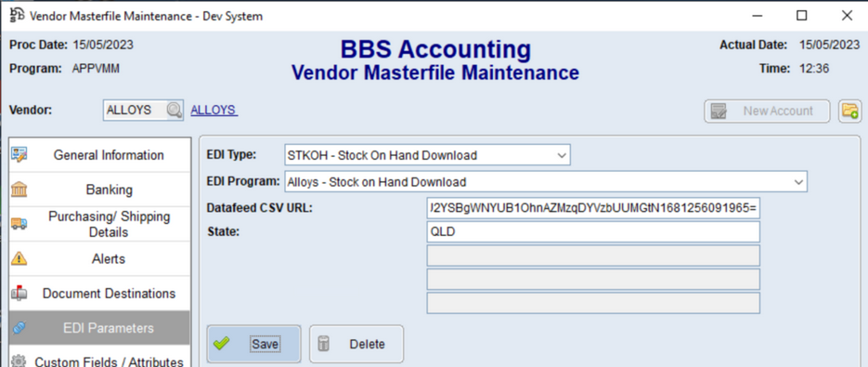Click the EDI Program label
The height and width of the screenshot is (367, 868).
243,181
